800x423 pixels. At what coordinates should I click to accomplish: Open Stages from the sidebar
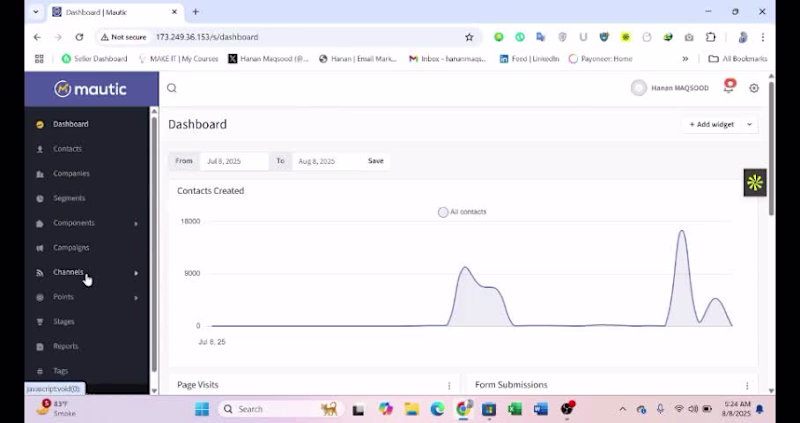(64, 321)
